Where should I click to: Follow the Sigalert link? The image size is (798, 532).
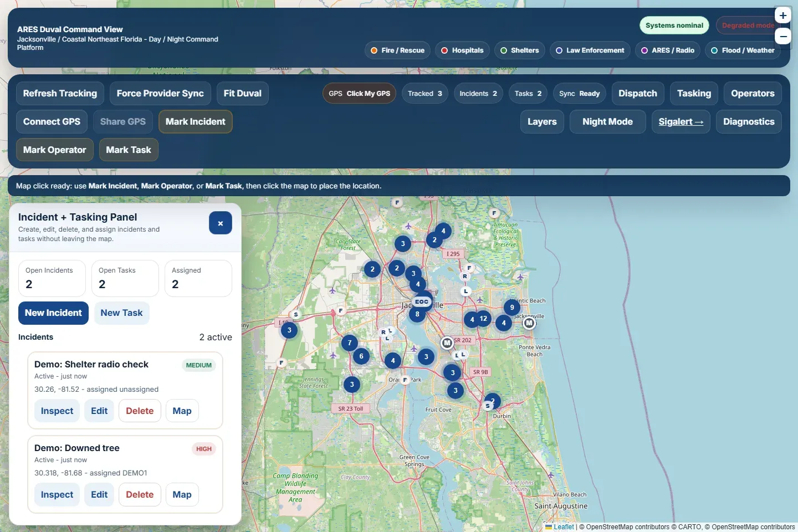pos(681,122)
